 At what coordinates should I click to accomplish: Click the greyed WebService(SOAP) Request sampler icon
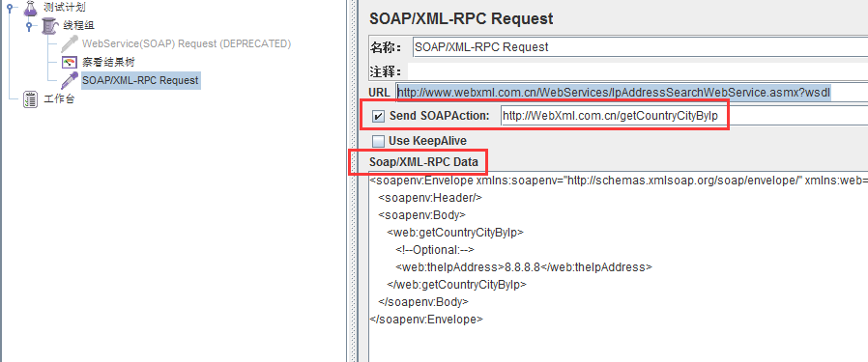pos(70,43)
